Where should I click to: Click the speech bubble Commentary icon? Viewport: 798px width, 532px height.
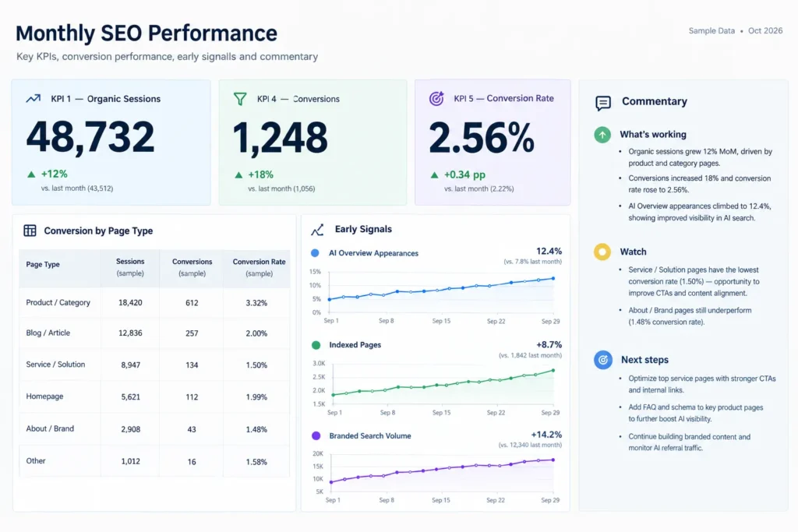[603, 104]
